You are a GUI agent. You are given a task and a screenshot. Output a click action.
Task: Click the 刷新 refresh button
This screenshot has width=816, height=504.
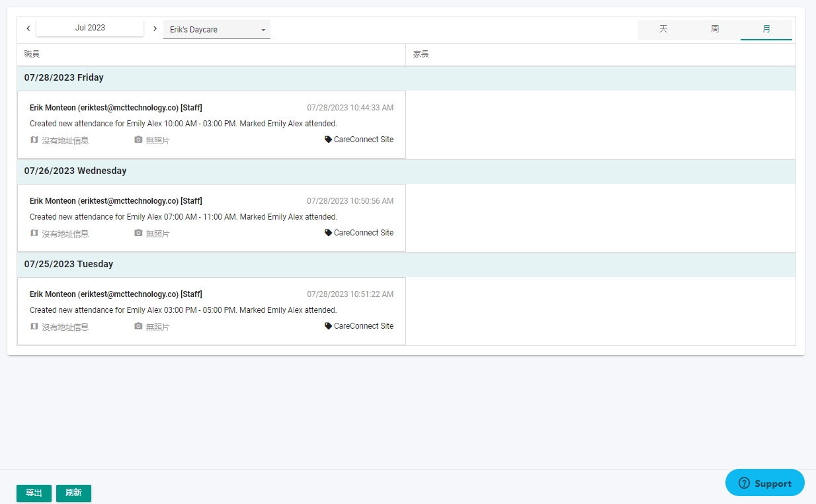click(x=73, y=493)
